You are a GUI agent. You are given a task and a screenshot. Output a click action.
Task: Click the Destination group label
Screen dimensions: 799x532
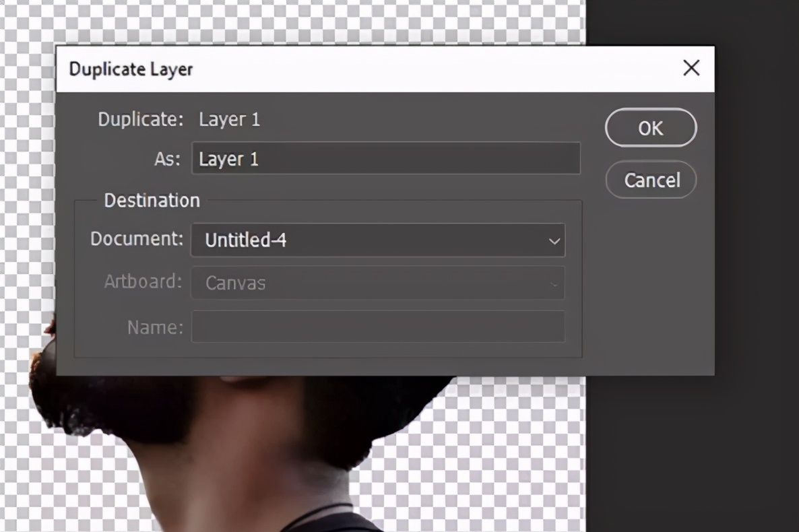pos(152,201)
